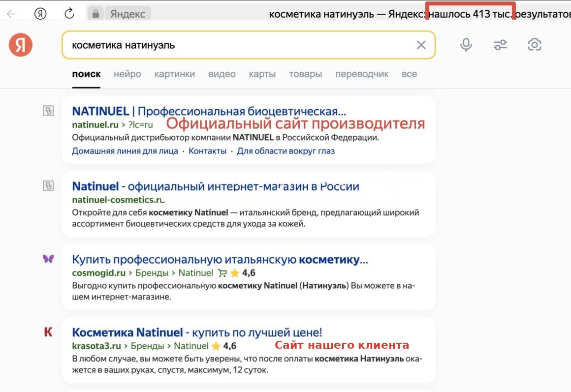Switch to the картинки tab
Screen dimensions: 571x392
[x=175, y=74]
